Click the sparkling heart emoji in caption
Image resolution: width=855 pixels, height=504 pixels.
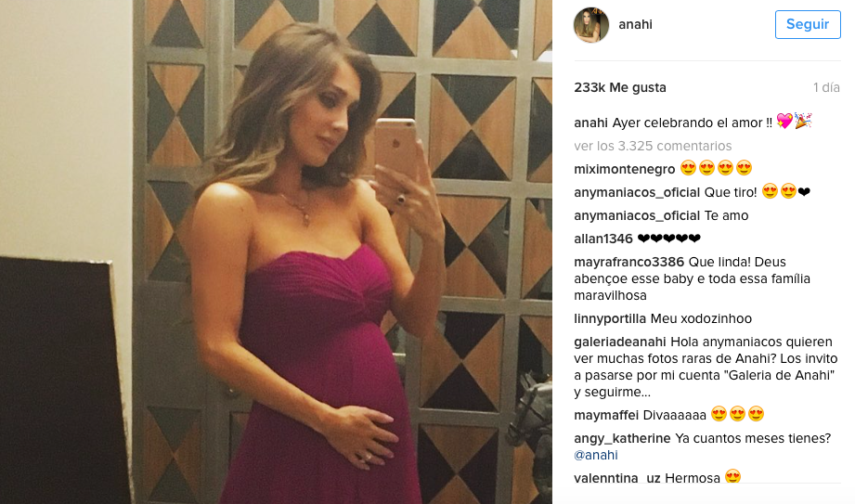point(784,121)
